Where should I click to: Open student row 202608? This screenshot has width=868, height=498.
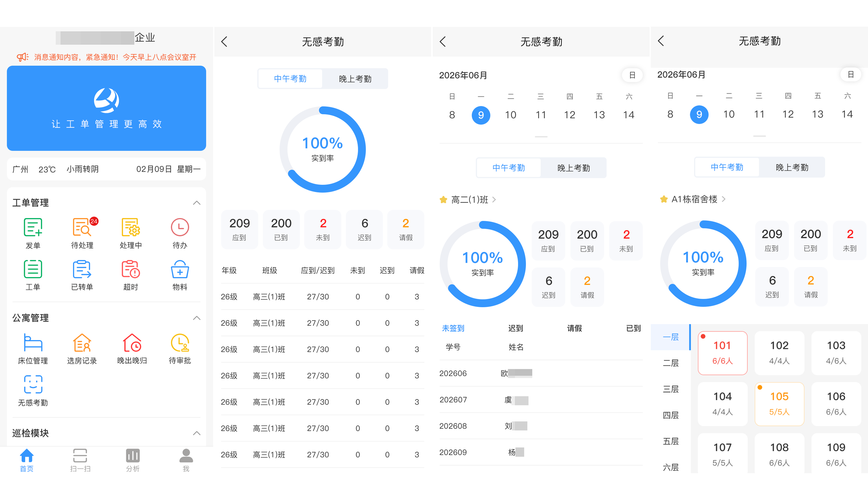(x=541, y=426)
